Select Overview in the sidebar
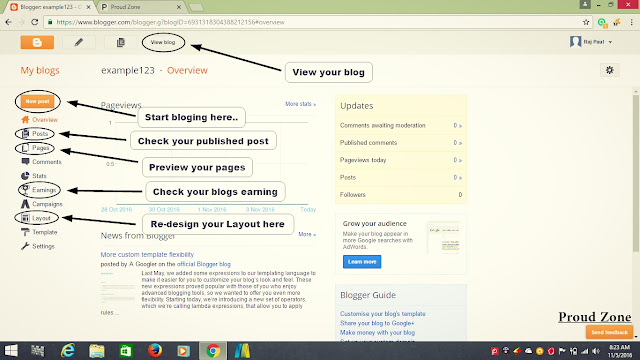This screenshot has width=640, height=360. coord(40,120)
